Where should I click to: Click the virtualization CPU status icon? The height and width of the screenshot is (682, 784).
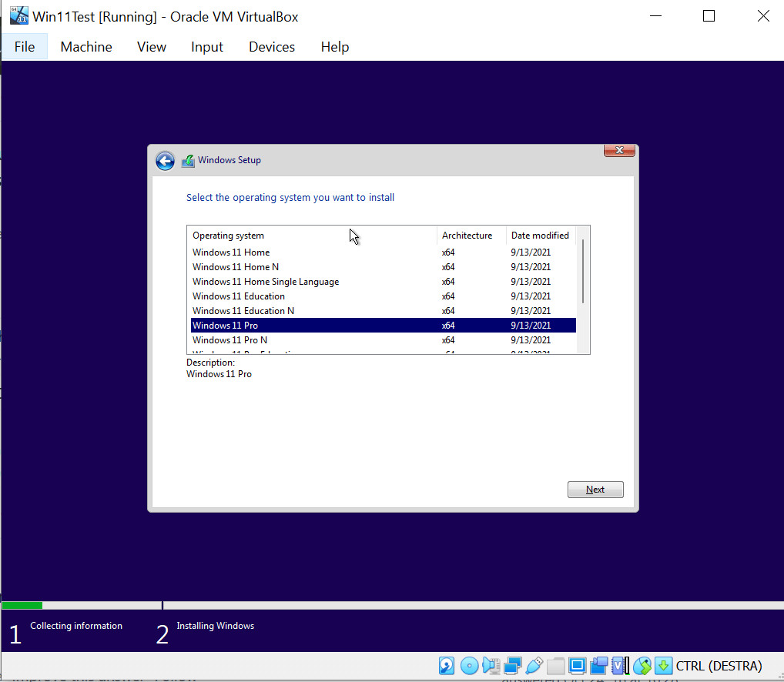[x=621, y=666]
